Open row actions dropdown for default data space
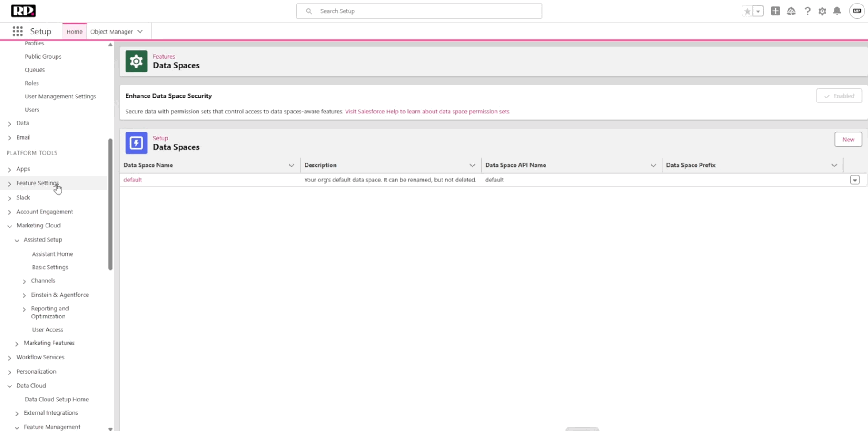The height and width of the screenshot is (431, 868). coord(855,180)
